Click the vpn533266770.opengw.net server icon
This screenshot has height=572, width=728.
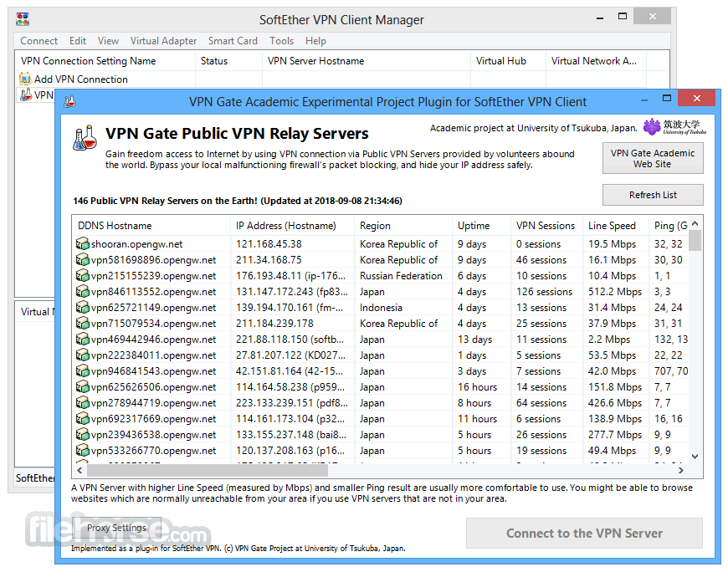[82, 450]
